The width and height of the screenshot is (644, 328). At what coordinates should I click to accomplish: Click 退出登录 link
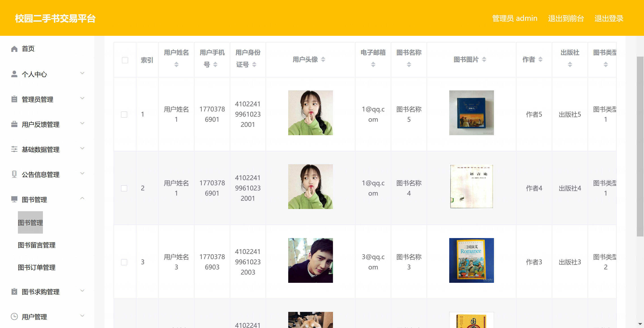609,18
